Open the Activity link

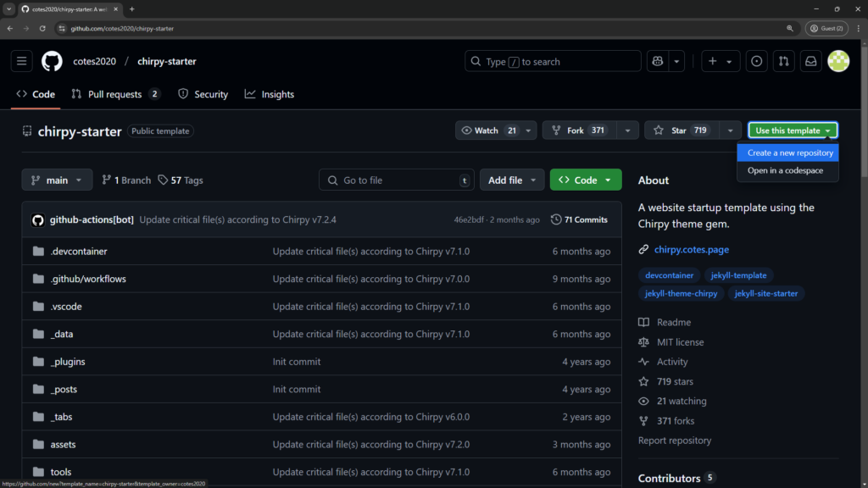tap(672, 362)
